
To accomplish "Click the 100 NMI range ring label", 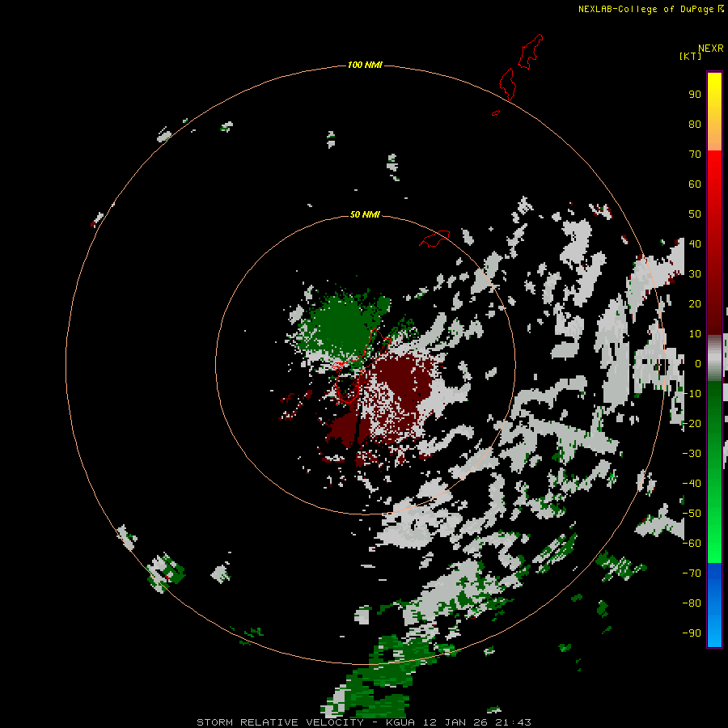I will [365, 65].
